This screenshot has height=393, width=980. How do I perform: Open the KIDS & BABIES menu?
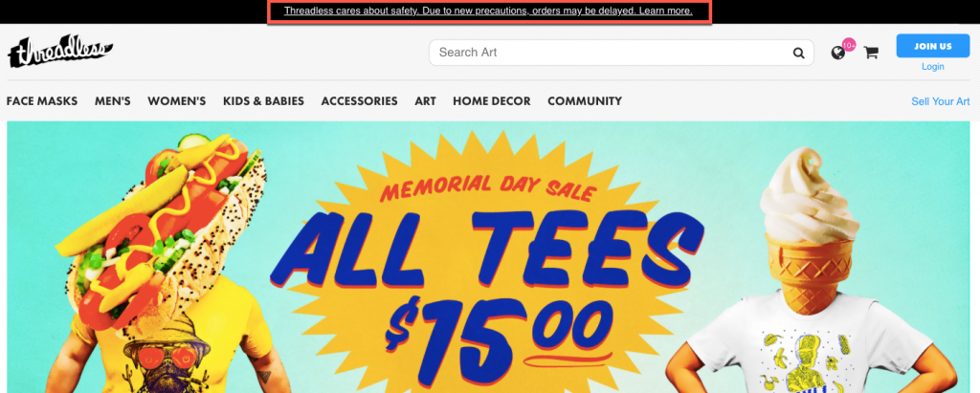point(263,101)
